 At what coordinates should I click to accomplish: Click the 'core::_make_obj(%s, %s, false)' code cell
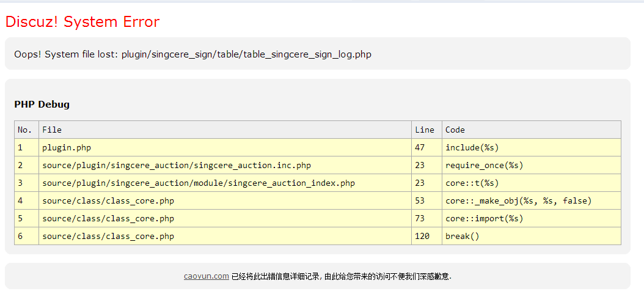pyautogui.click(x=532, y=200)
